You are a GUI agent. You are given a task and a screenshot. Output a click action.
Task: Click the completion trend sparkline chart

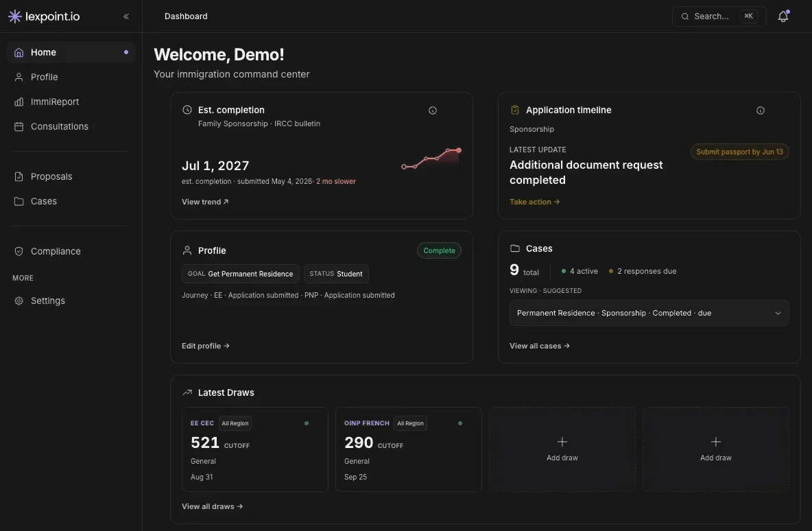431,158
